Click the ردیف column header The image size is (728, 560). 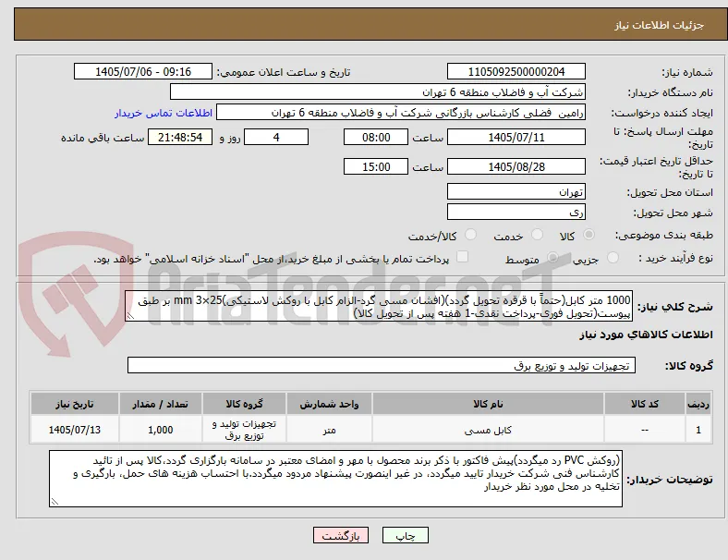tap(698, 404)
